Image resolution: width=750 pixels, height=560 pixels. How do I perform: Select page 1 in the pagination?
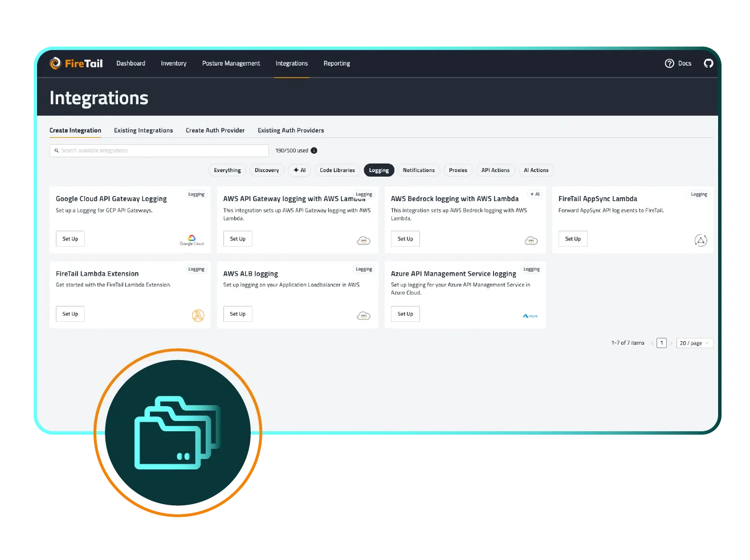(x=662, y=343)
